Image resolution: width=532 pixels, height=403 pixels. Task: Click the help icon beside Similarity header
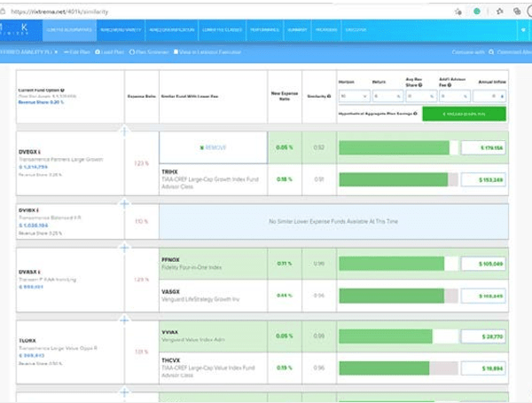(329, 96)
